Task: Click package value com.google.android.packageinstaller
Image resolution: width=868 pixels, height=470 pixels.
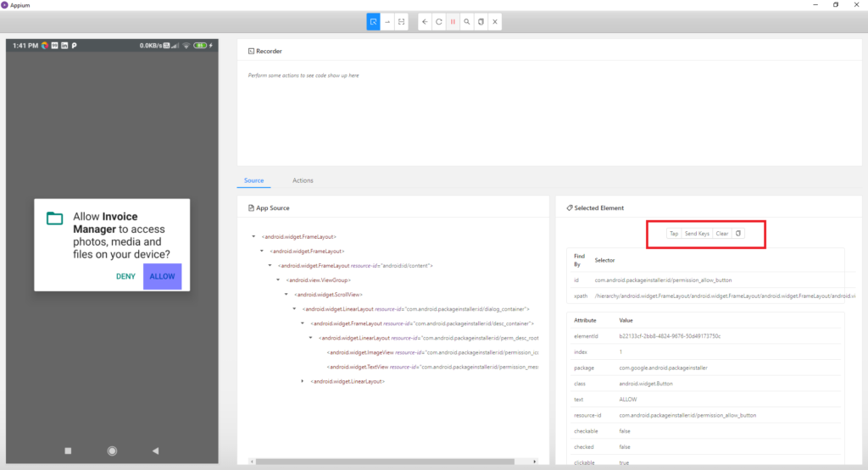Action: coord(663,368)
